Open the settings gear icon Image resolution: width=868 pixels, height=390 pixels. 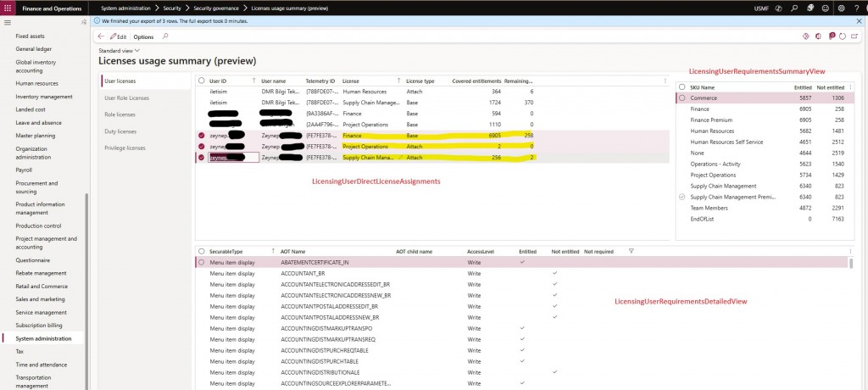[842, 8]
